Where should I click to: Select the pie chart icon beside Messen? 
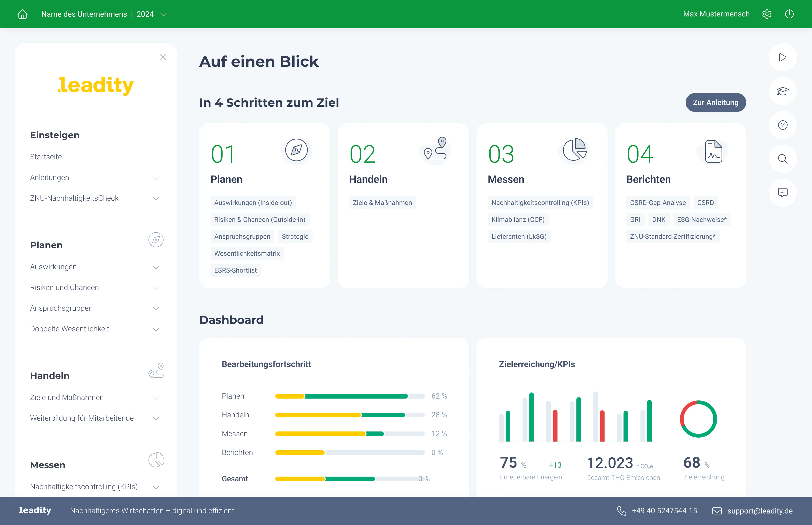[x=156, y=459]
